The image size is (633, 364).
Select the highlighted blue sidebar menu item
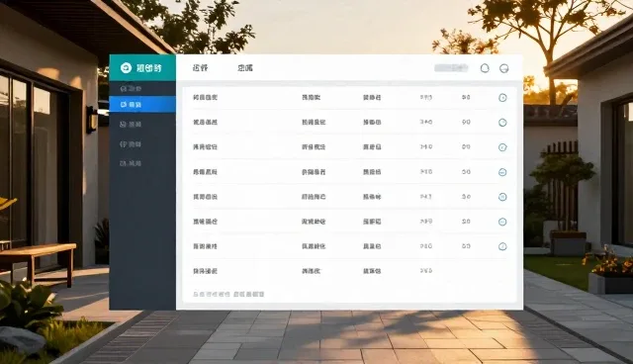pos(142,105)
